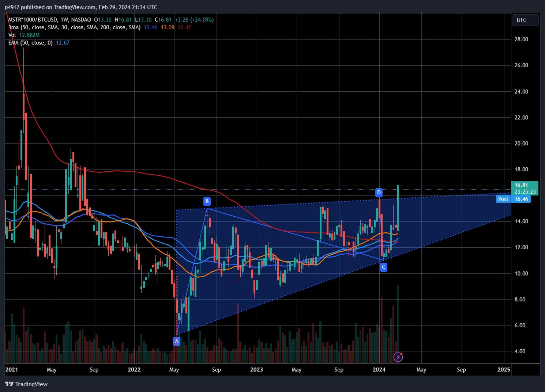Screen dimensions: 545x392
Task: Click the 2021 time axis label
Action: 11,369
